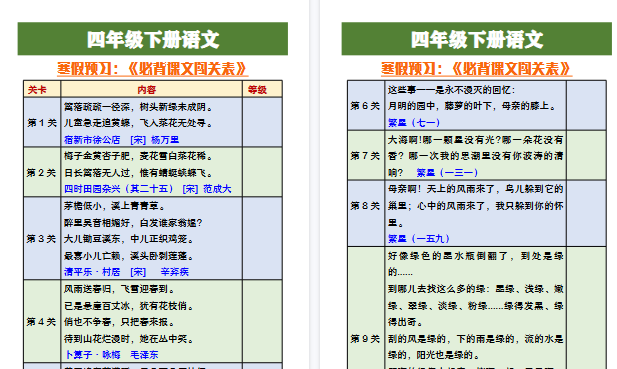Screen dimensions: 617x369
Task: Click the source label 繁星(七一)
Action: (x=414, y=123)
